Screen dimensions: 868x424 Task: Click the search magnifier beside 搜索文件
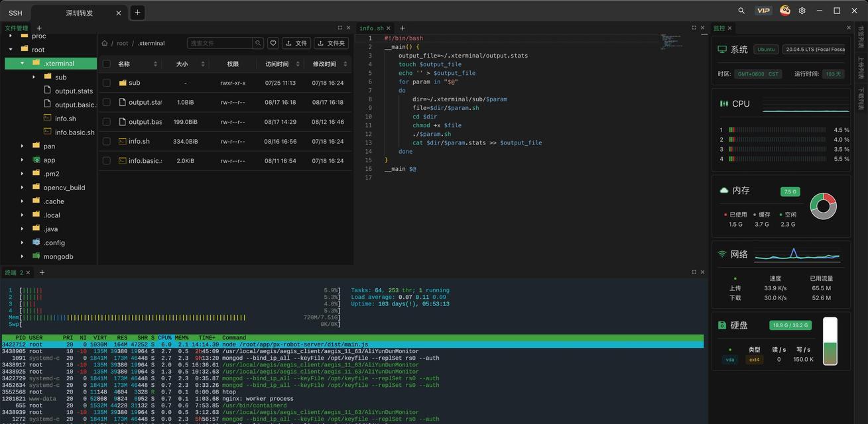[x=258, y=43]
